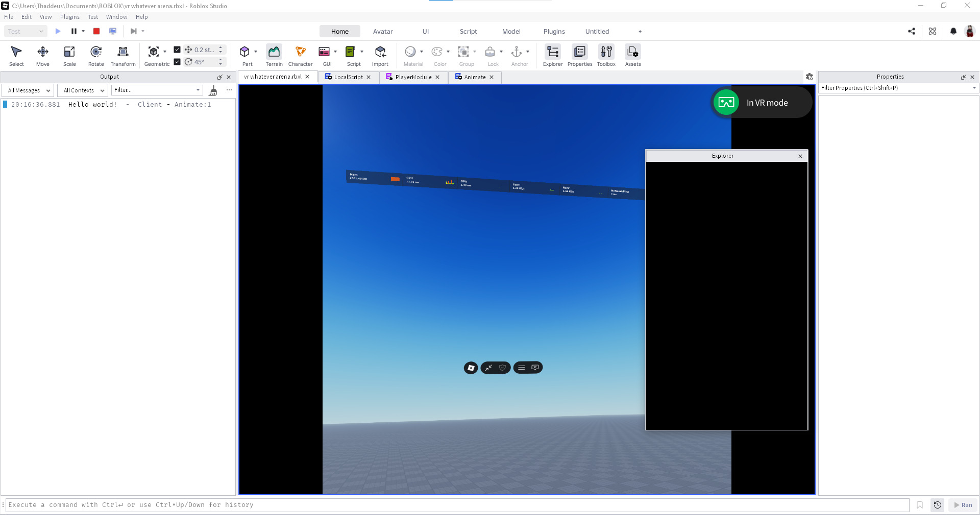Activate the Scale tool
This screenshot has height=531, width=980.
69,55
